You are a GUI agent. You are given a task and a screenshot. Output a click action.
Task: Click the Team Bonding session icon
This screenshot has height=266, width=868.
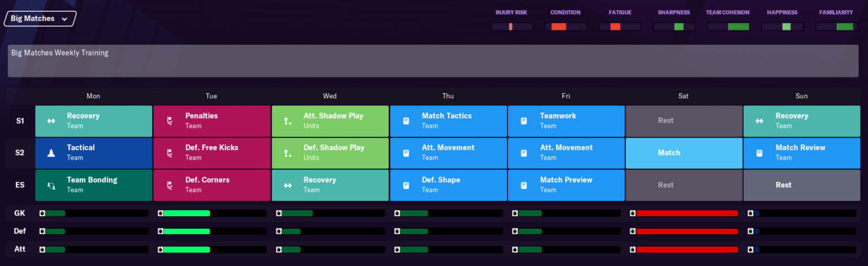tap(51, 185)
